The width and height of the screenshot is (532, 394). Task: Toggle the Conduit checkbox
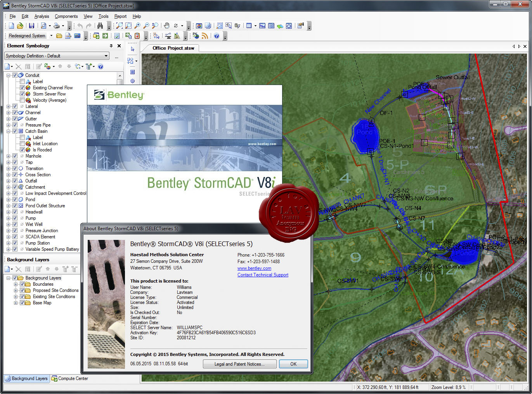pyautogui.click(x=15, y=75)
